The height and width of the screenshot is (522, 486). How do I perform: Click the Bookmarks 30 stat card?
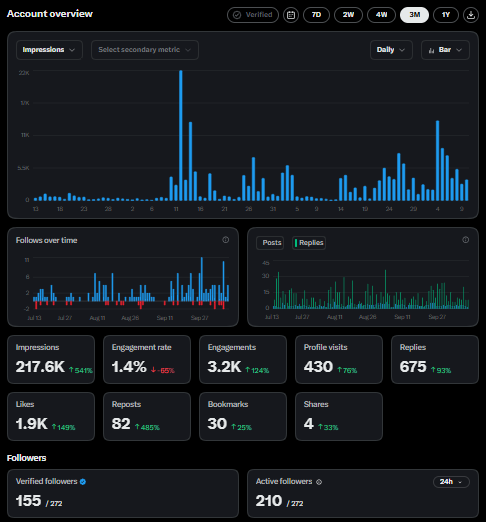[243, 416]
